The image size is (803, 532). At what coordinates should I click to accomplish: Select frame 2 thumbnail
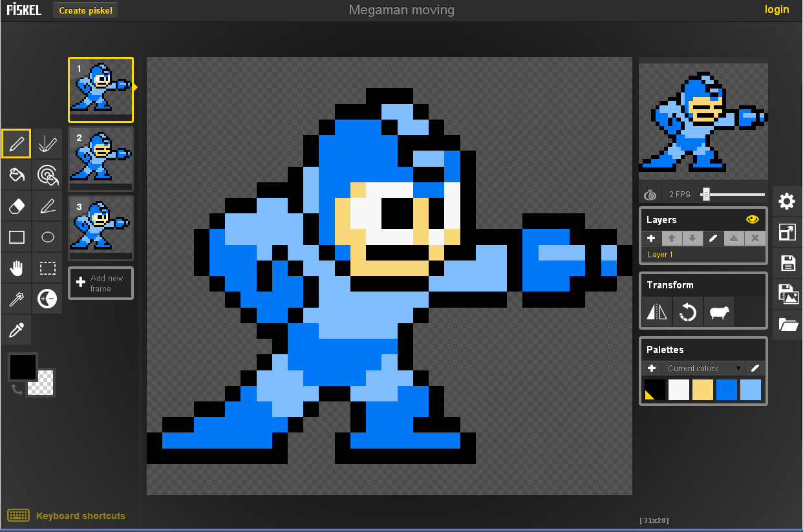coord(101,159)
